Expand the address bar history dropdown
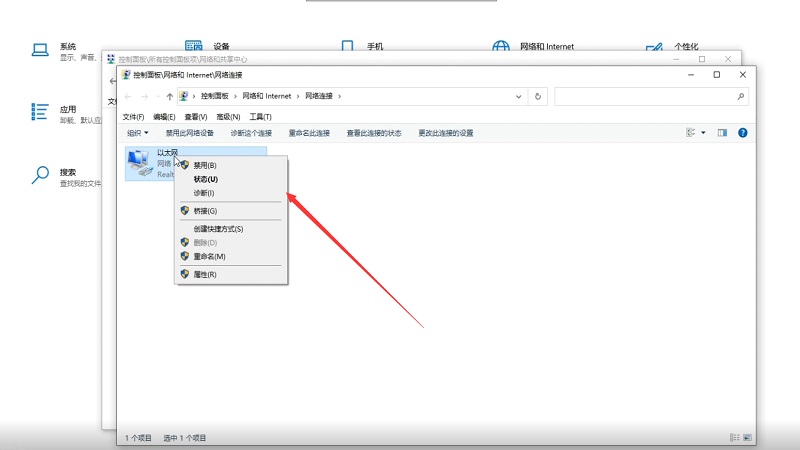The height and width of the screenshot is (450, 800). [518, 96]
